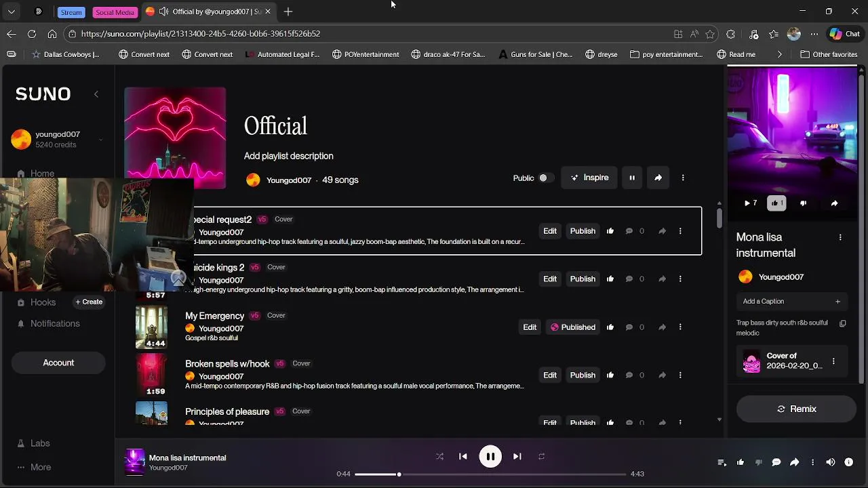Like the current track in player bar
Screen dimensions: 868x488
coord(741,462)
